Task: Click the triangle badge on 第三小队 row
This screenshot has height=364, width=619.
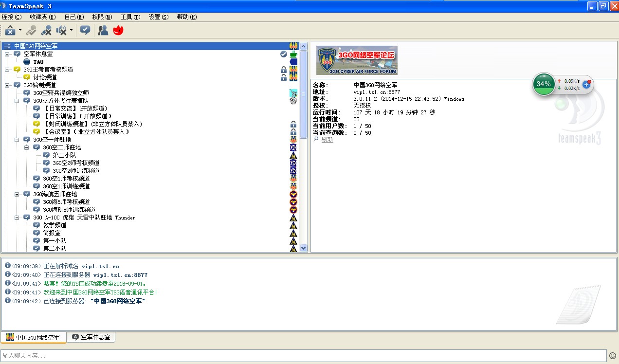Action: click(293, 155)
